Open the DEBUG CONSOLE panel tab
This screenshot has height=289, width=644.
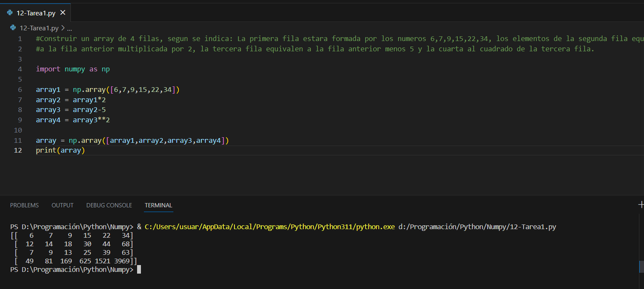[109, 205]
